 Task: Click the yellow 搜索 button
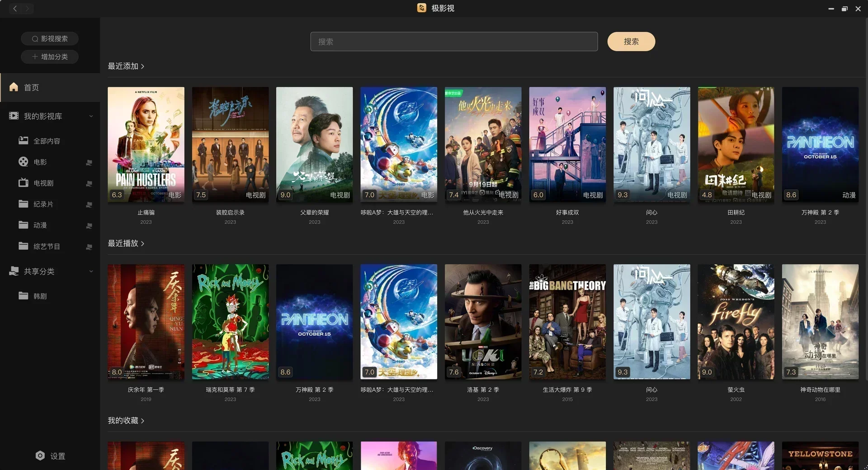tap(631, 42)
